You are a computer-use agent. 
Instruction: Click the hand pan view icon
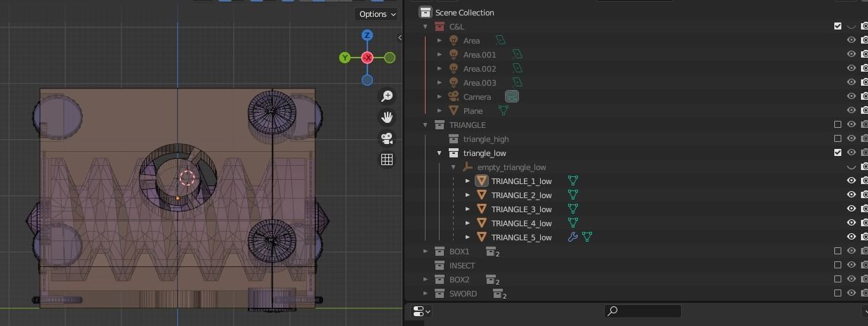(387, 117)
